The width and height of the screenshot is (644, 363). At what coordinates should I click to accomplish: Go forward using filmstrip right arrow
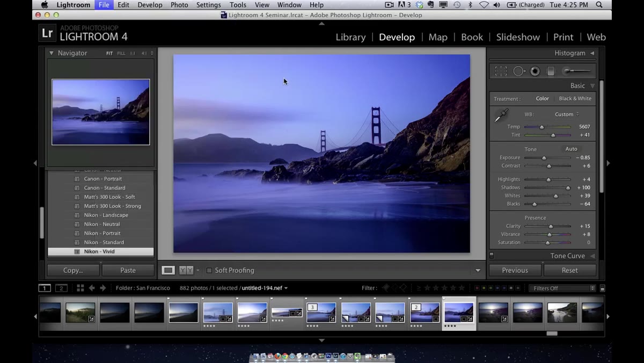point(103,288)
